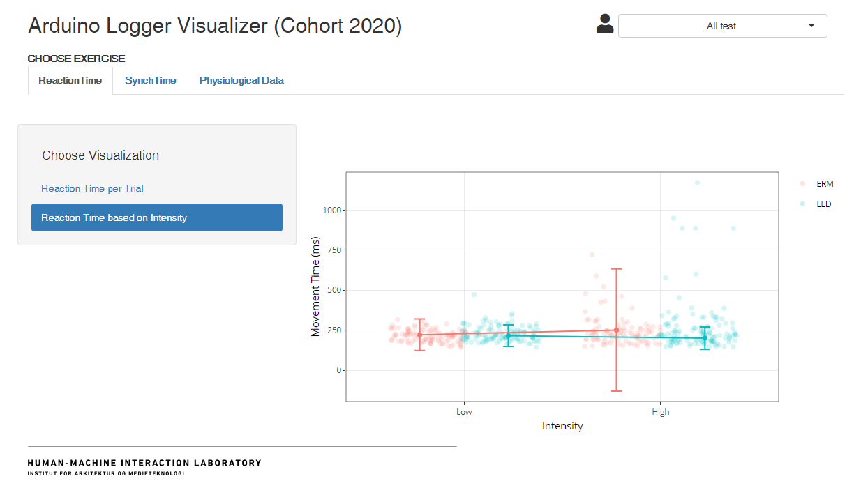Click the Human-Machine Interaction Laboratory footer text

(x=144, y=463)
